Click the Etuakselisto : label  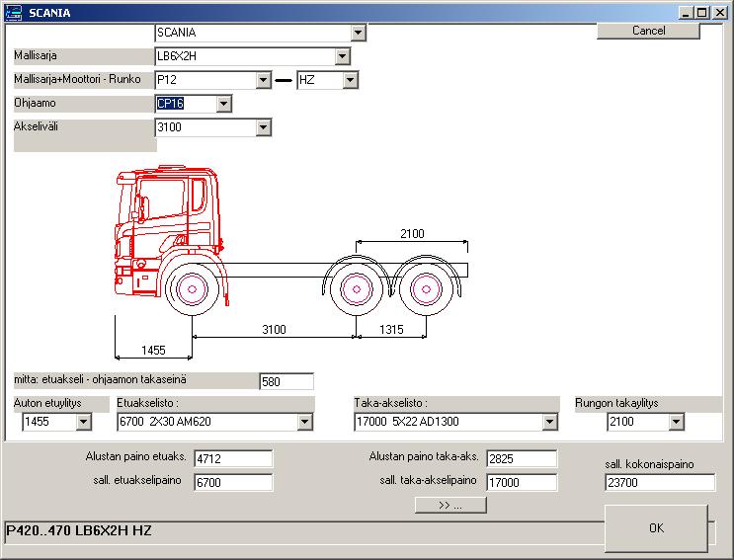coord(148,403)
